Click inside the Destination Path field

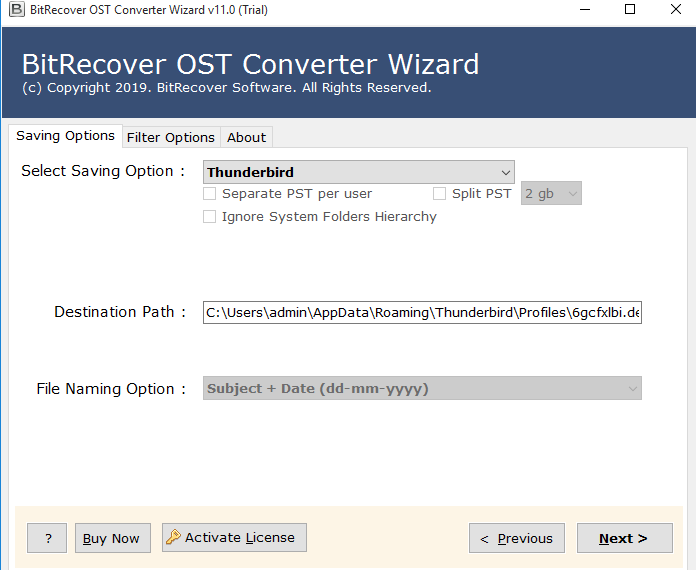[422, 313]
